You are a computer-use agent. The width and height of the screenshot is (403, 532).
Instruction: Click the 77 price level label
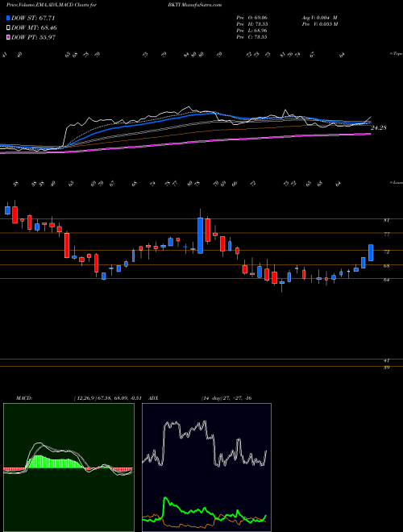pos(386,234)
